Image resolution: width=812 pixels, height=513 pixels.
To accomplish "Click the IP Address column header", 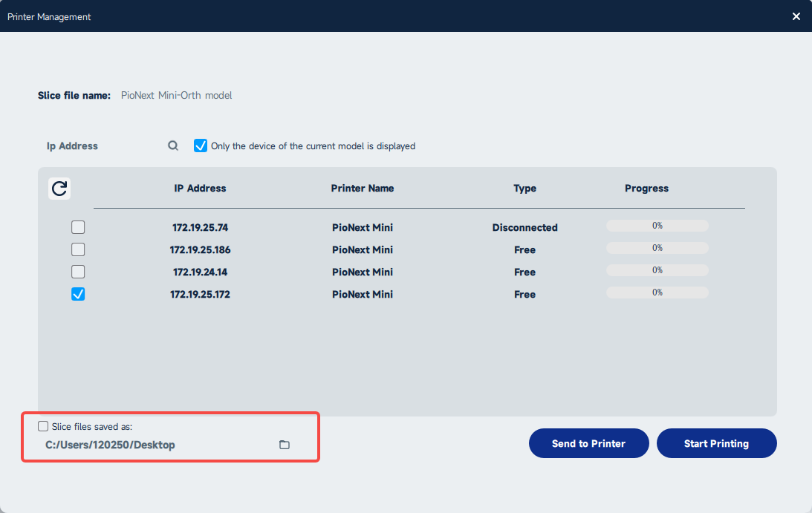I will point(200,189).
